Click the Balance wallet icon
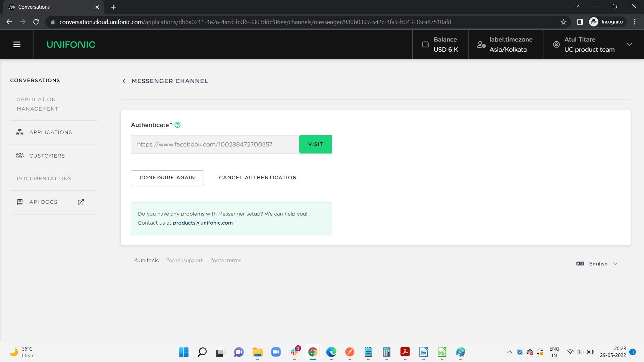 (426, 45)
